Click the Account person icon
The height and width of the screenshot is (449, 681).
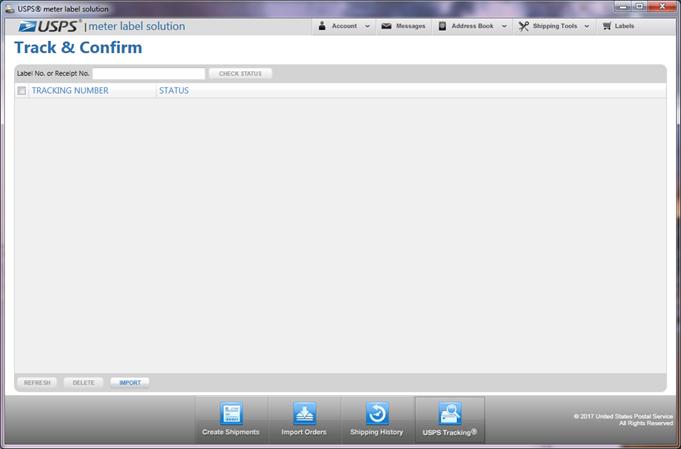[322, 26]
